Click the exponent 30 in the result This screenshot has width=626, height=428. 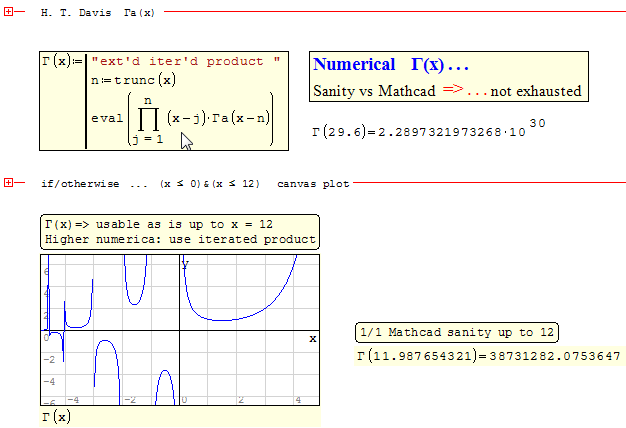pos(536,123)
